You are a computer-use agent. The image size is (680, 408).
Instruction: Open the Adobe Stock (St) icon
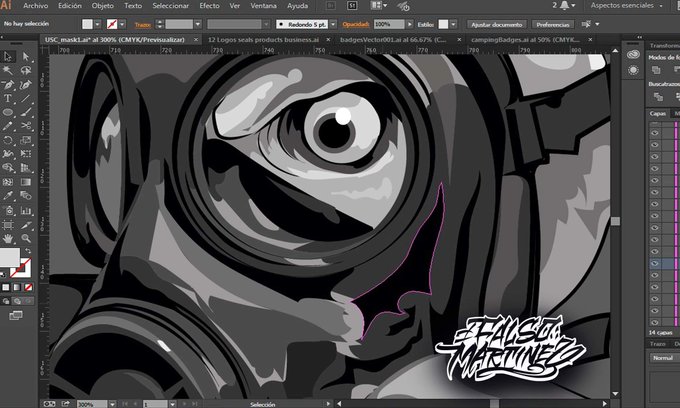[352, 6]
